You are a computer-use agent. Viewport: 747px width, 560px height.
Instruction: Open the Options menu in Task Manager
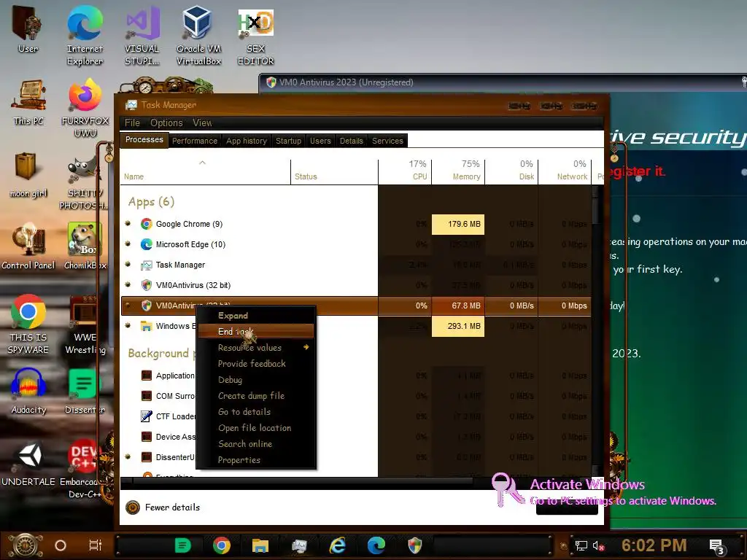pos(166,122)
